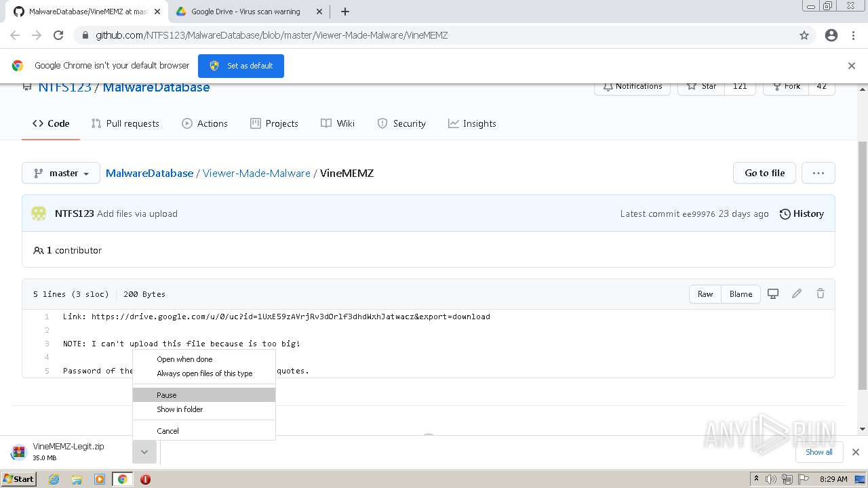Open the Blame view

pyautogui.click(x=741, y=294)
